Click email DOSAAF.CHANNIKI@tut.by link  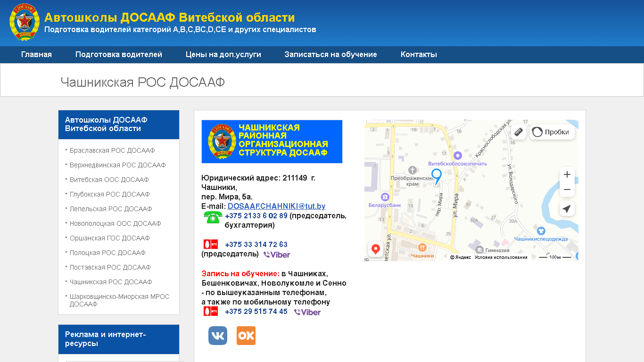(x=276, y=206)
